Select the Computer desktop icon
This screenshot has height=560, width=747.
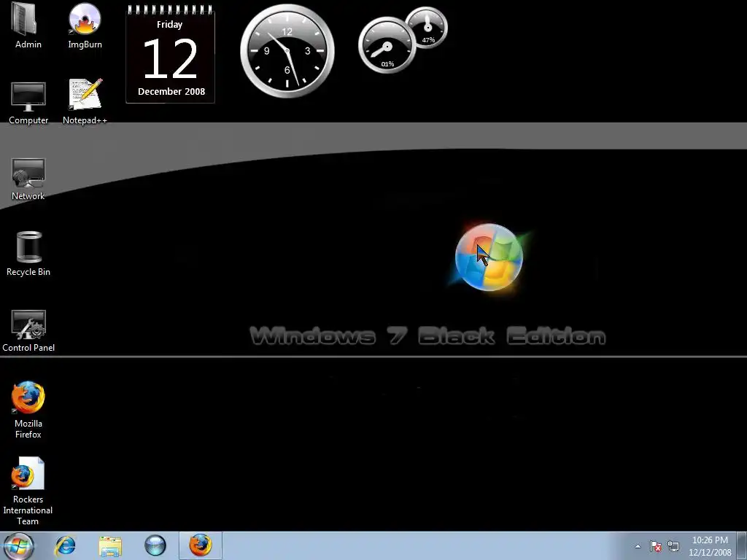[x=28, y=103]
